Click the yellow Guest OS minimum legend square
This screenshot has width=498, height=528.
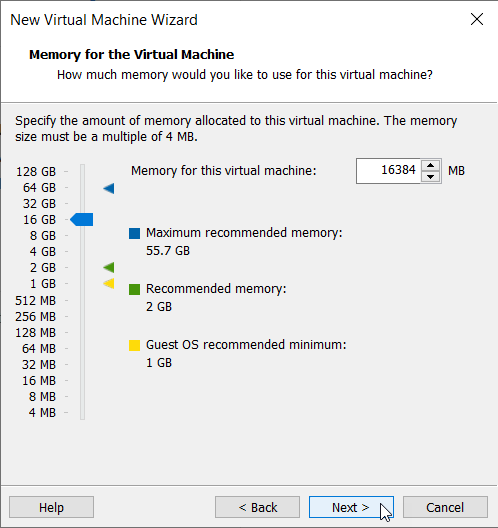pos(134,345)
